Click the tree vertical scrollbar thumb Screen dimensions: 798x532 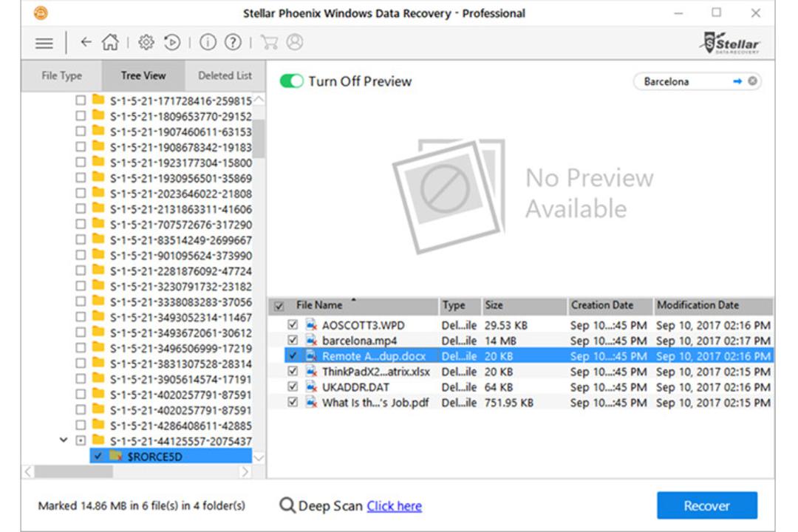pos(259,138)
